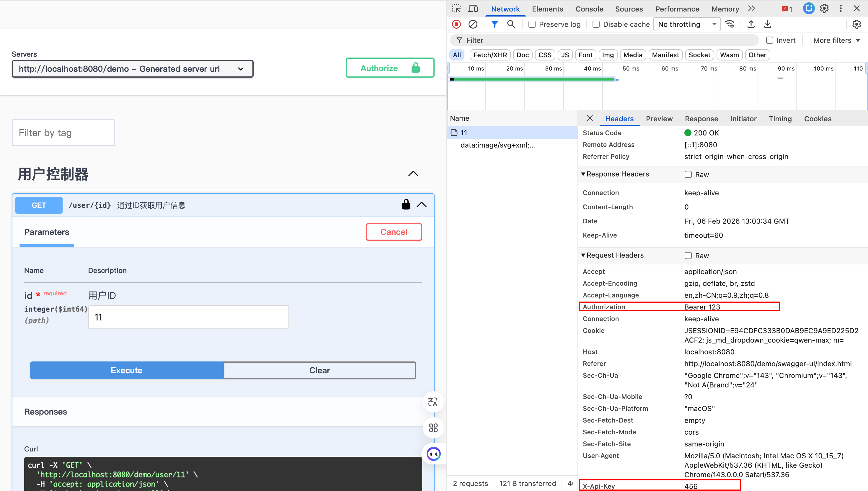Open the Response tab of the request
The image size is (868, 491).
click(x=701, y=119)
